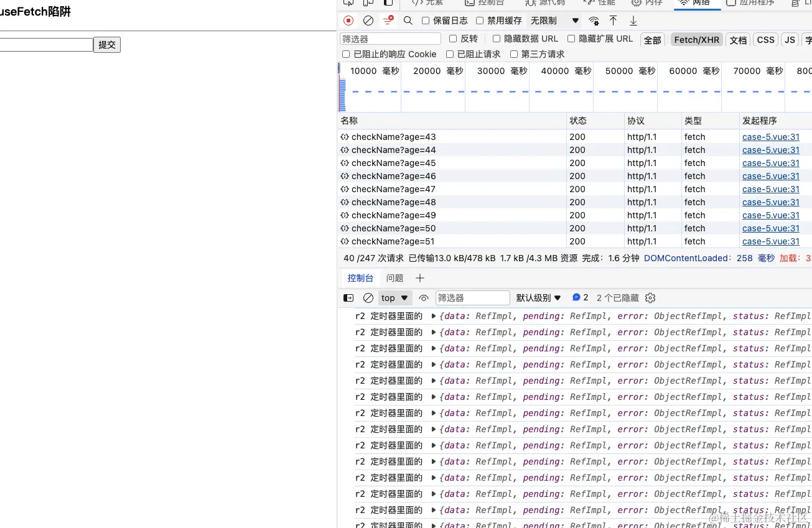Filter requests by JS
The image size is (812, 528).
tap(790, 40)
